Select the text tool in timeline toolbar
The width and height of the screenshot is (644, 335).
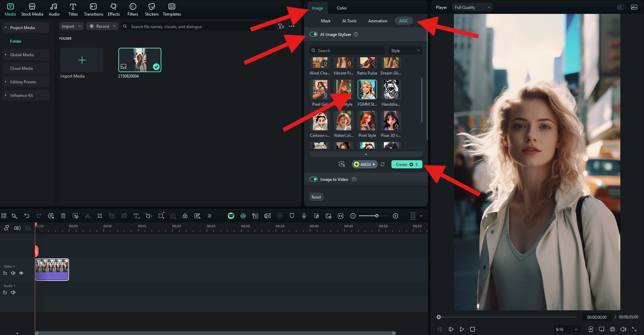[136, 216]
